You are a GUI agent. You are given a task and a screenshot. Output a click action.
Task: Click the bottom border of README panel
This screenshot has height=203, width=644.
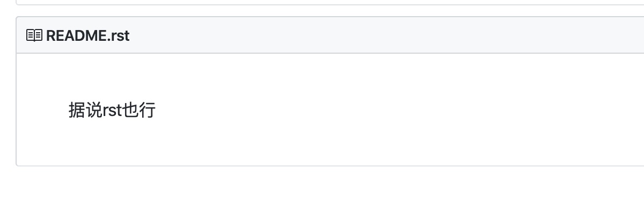pyautogui.click(x=330, y=165)
